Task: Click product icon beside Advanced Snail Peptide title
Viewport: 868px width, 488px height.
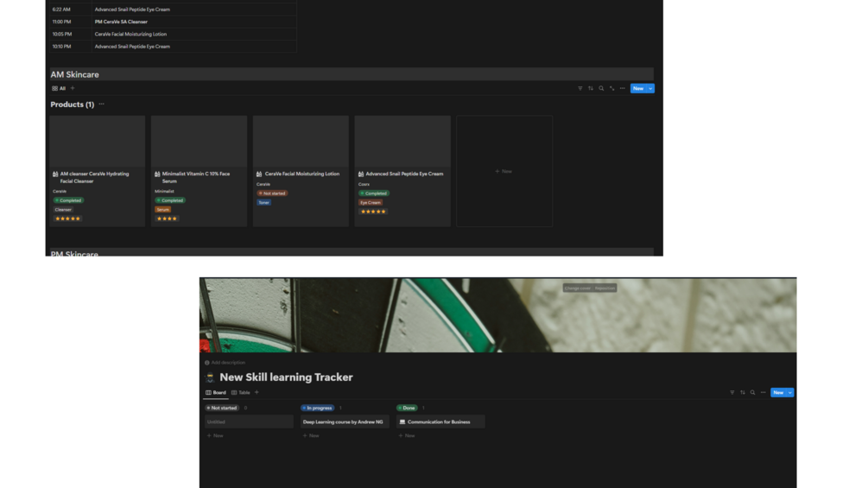Action: click(x=361, y=174)
